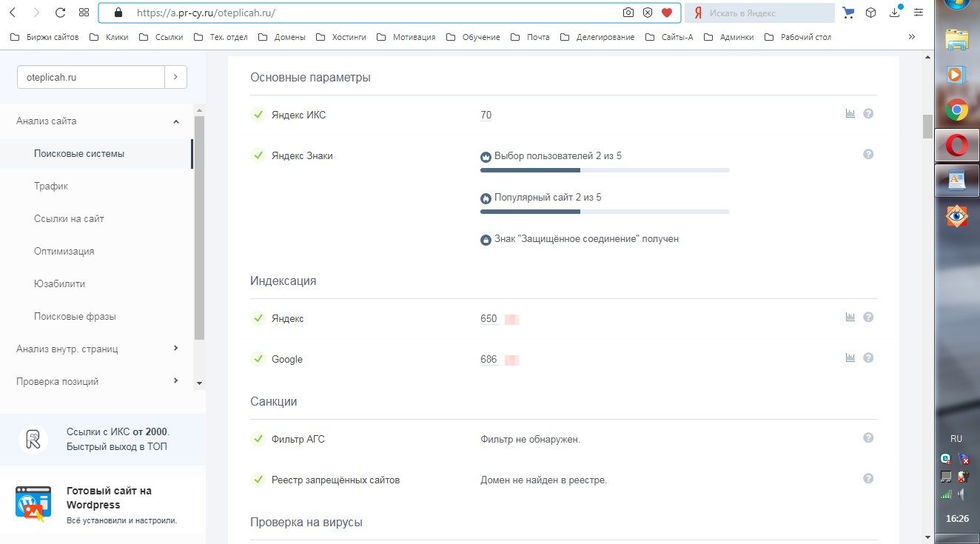Open the Админки bookmarks folder
Viewport: 980px width, 544px height.
pyautogui.click(x=728, y=37)
